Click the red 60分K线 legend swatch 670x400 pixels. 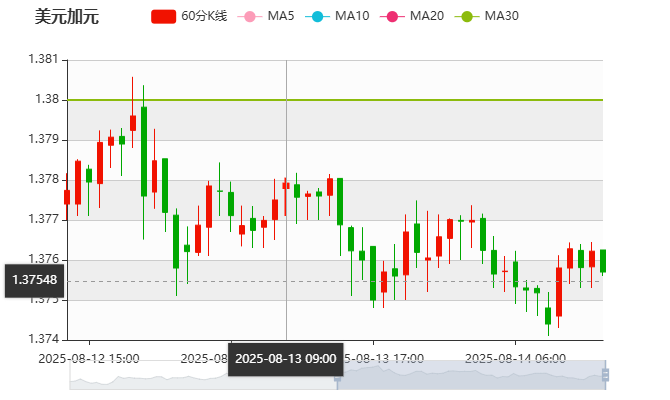click(x=163, y=17)
